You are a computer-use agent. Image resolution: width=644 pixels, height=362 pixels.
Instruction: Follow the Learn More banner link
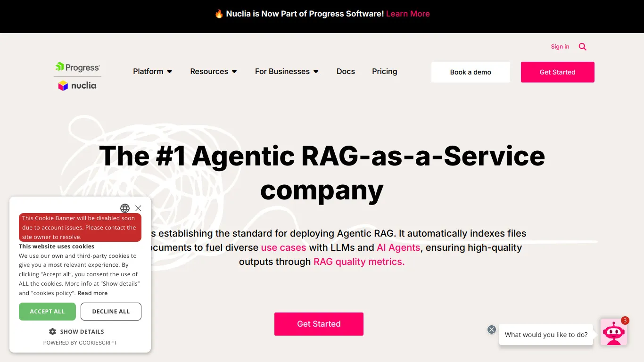(408, 14)
